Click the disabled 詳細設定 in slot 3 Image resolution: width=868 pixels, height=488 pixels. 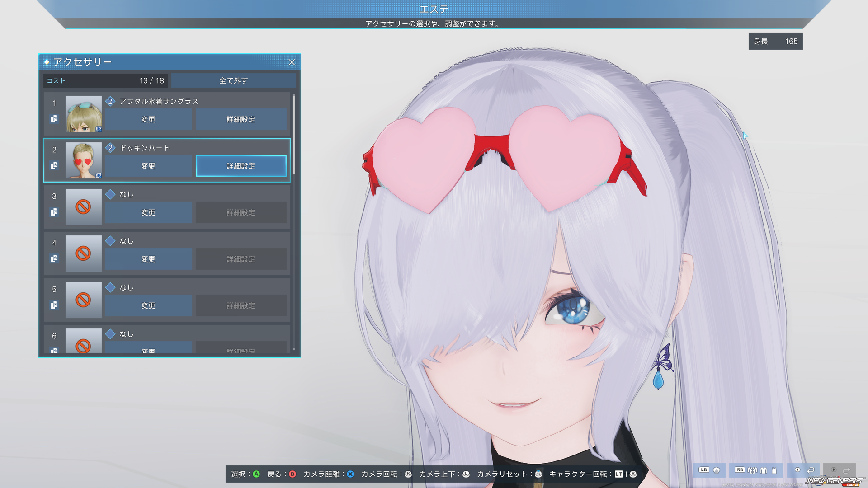coord(241,212)
